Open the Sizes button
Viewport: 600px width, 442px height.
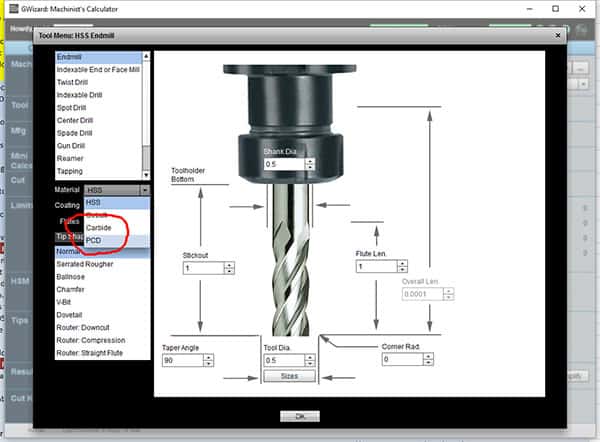point(290,376)
